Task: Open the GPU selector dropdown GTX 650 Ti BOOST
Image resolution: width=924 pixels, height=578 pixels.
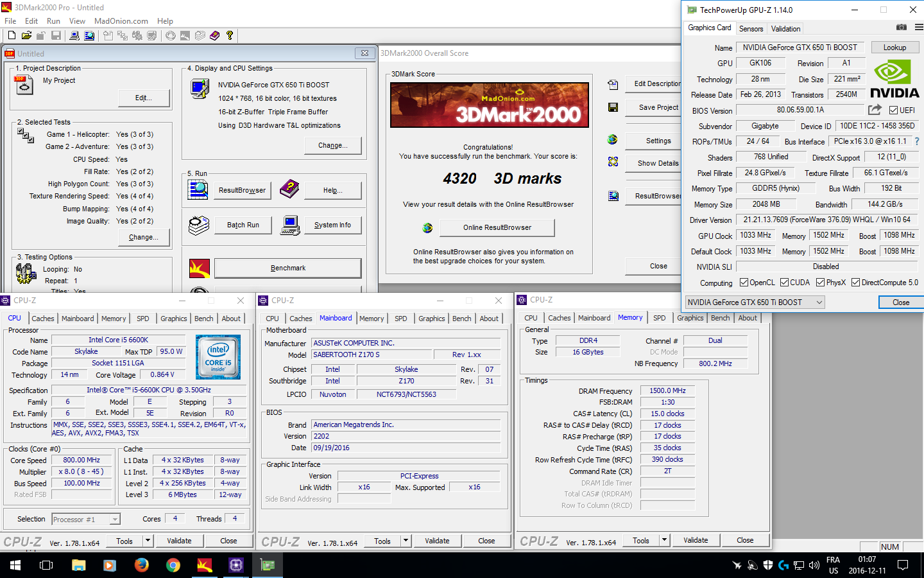Action: (755, 302)
